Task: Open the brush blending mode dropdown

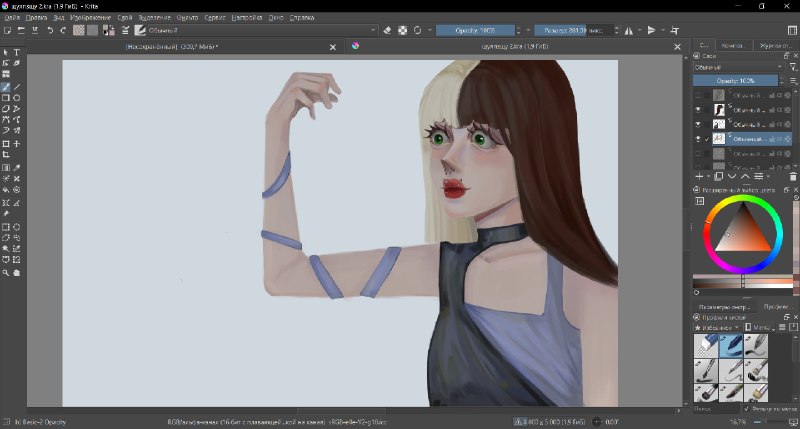Action: pos(262,31)
